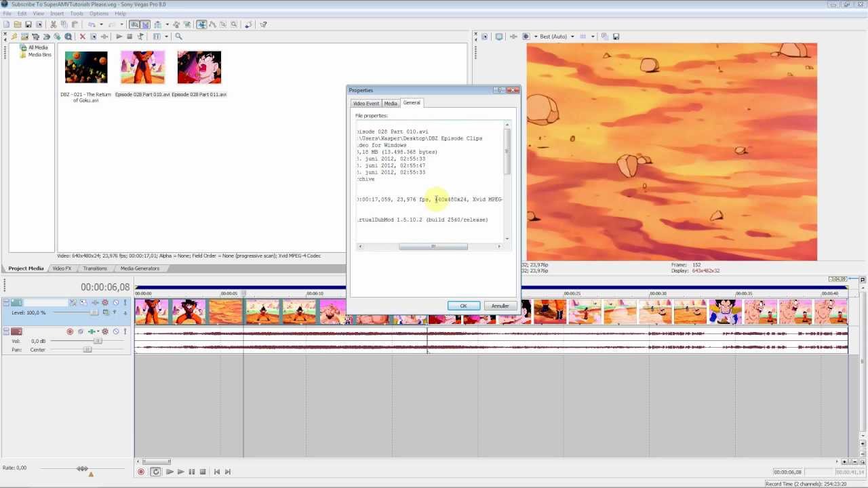Toggle Loop Playback in transport bar
This screenshot has width=868, height=488.
click(155, 472)
